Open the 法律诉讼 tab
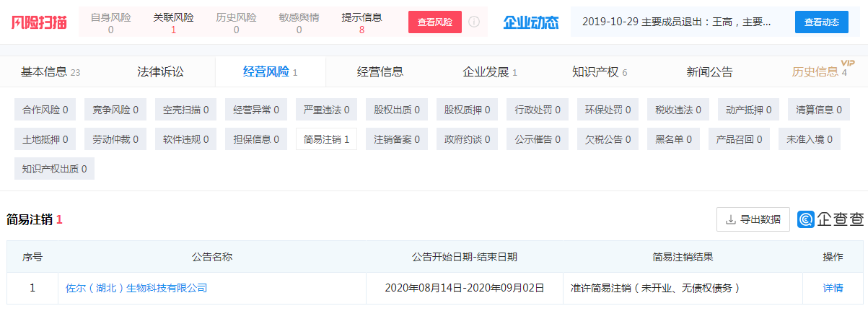Image resolution: width=868 pixels, height=311 pixels. click(160, 71)
